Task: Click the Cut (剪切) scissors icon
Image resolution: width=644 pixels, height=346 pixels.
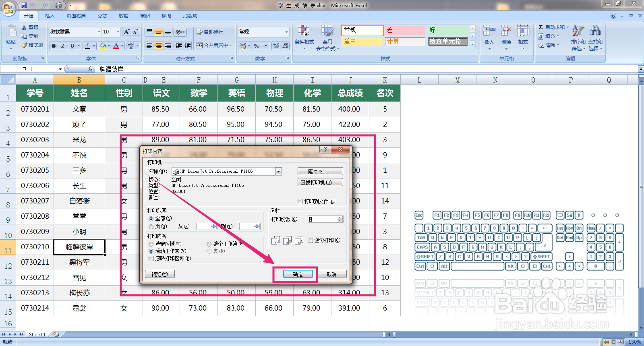Action: click(24, 27)
